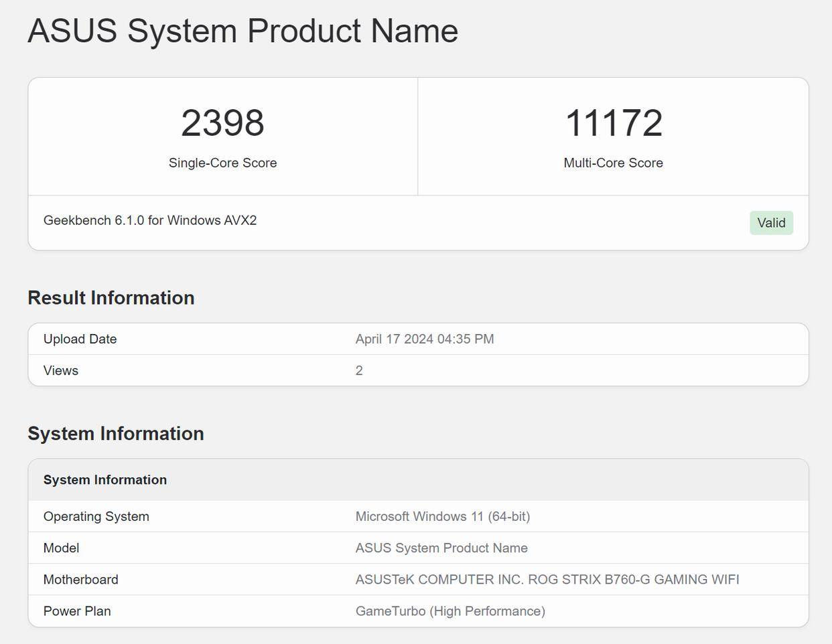Click the Multi-Core Score label
Viewport: 832px width, 644px height.
[614, 163]
